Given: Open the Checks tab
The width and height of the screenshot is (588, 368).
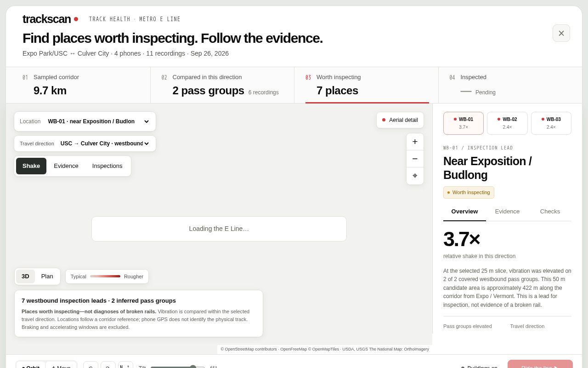Looking at the screenshot, I should [550, 212].
